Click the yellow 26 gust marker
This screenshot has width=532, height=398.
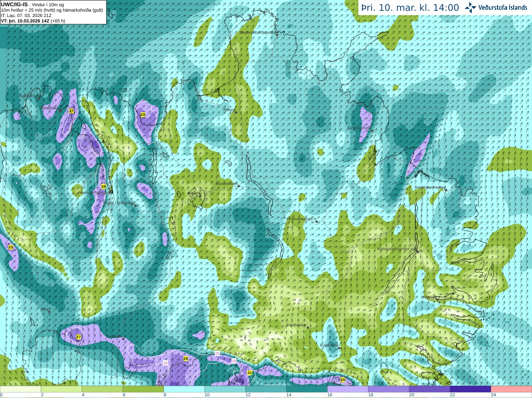pos(343,380)
